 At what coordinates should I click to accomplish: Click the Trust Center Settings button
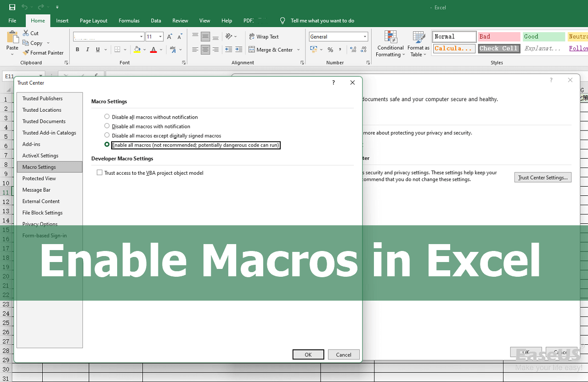(x=543, y=177)
